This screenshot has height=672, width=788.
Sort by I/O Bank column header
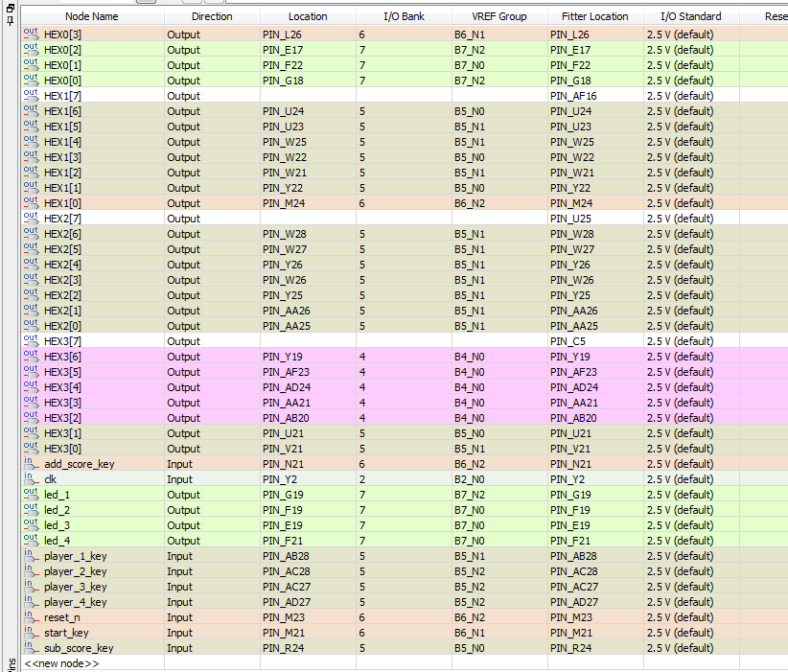[x=404, y=16]
